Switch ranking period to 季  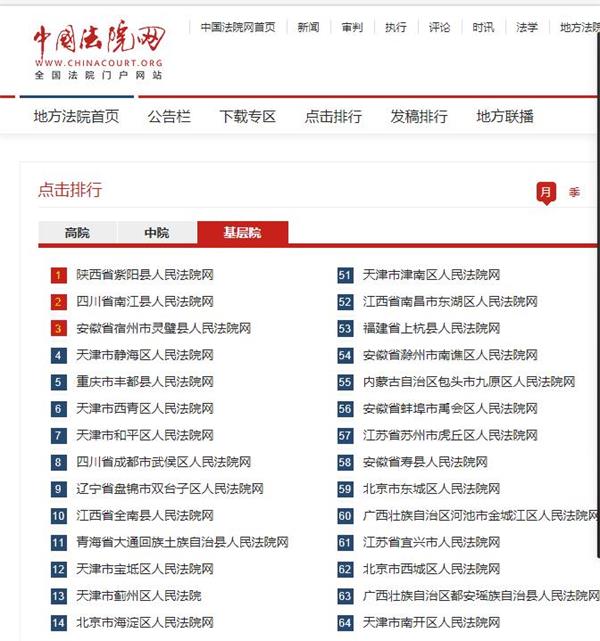(x=574, y=192)
